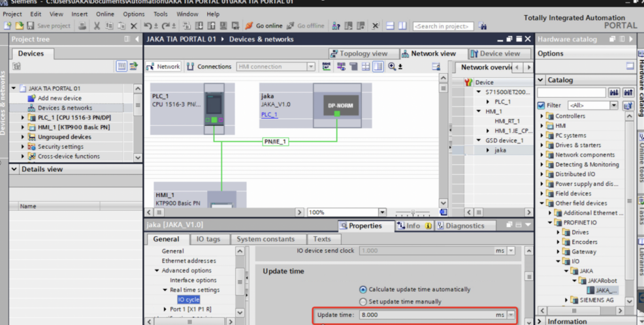The width and height of the screenshot is (644, 325).
Task: Expand jaka row in Network overview
Action: 488,150
